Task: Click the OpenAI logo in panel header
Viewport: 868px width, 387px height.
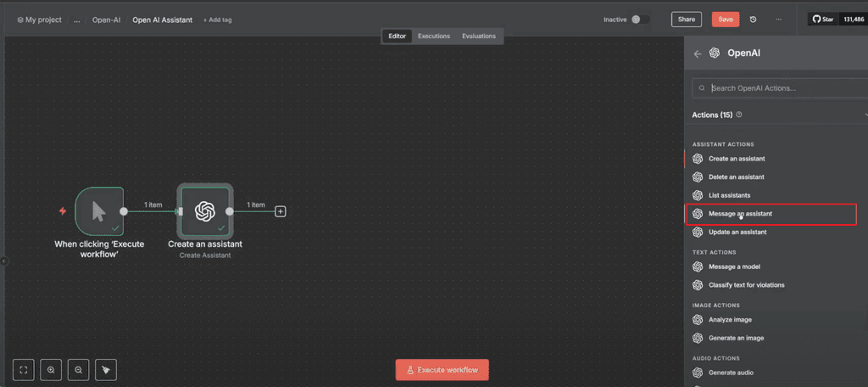Action: pyautogui.click(x=714, y=53)
